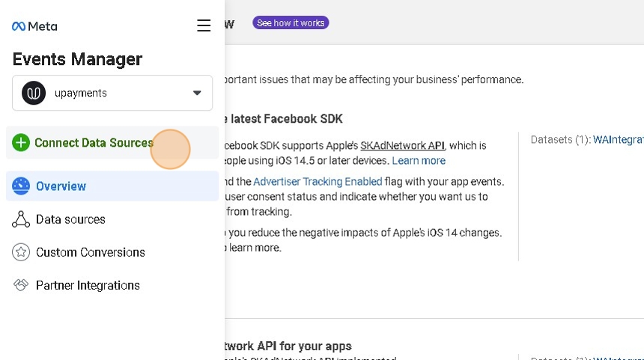Screen dimensions: 644x360
Task: Collapse the sidebar using the hamburger menu icon
Action: tap(204, 25)
